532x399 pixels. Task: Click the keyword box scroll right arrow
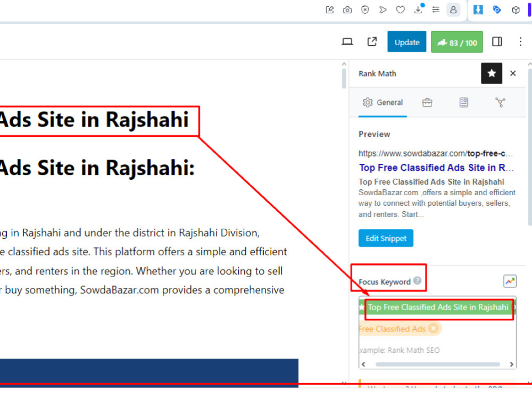coord(512,364)
